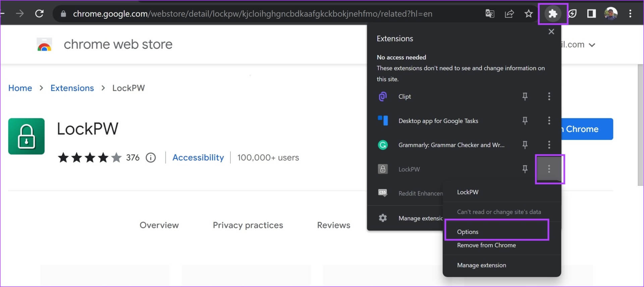Viewport: 644px width, 287px height.
Task: Click the lock icon in address bar
Action: click(x=63, y=14)
